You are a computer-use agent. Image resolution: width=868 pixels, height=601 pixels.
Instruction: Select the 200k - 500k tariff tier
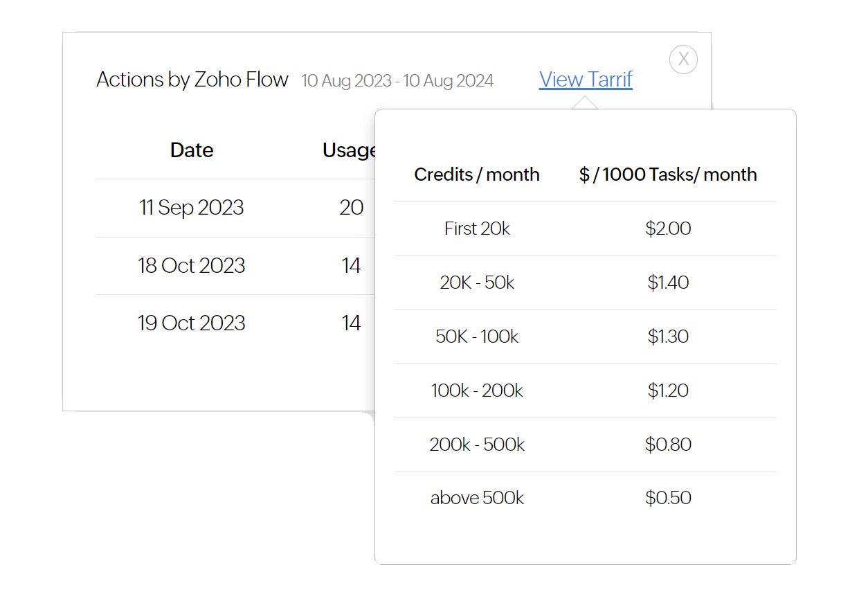pos(477,445)
